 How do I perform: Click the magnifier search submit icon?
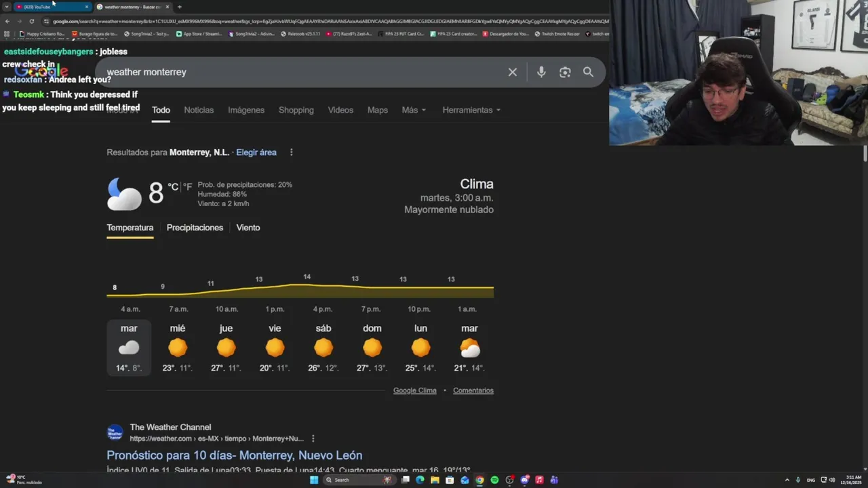click(x=588, y=72)
